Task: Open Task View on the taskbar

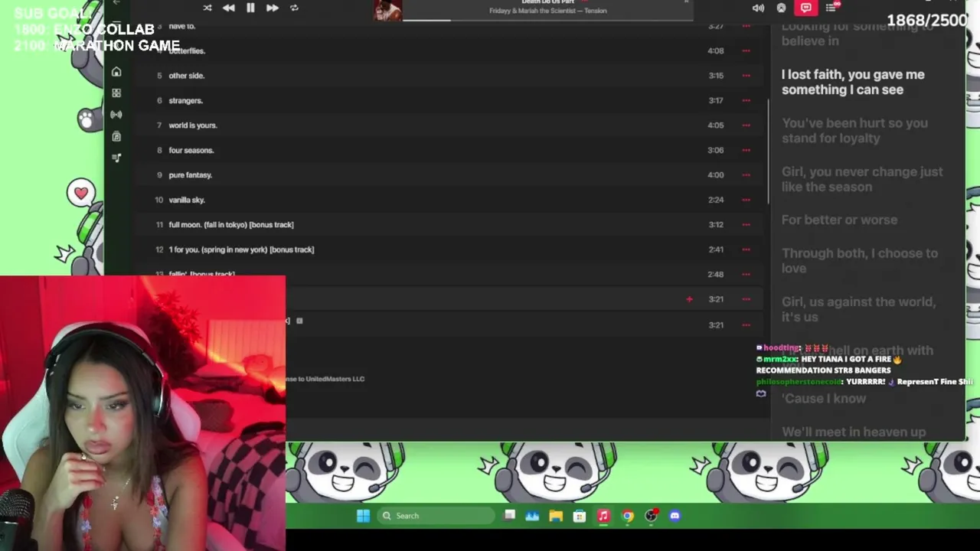Action: pos(509,516)
